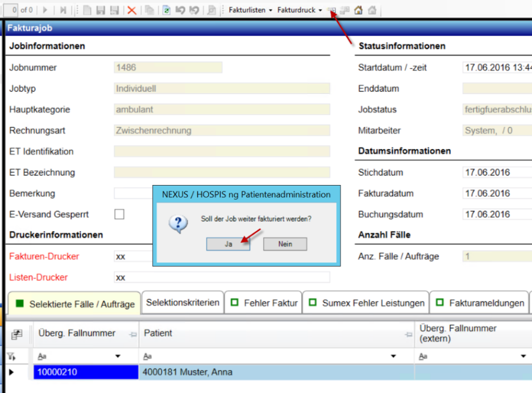Click the Aa operator in Patient filter
This screenshot has height=393, width=532.
[147, 356]
